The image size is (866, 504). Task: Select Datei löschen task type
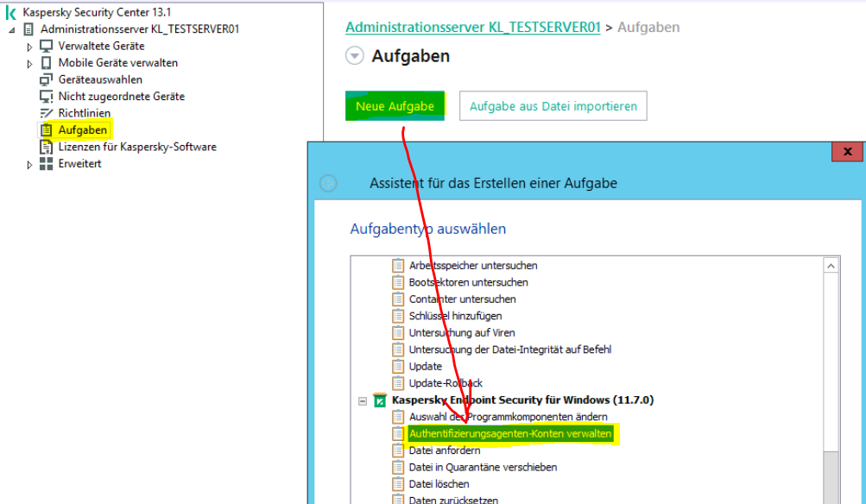[x=439, y=484]
